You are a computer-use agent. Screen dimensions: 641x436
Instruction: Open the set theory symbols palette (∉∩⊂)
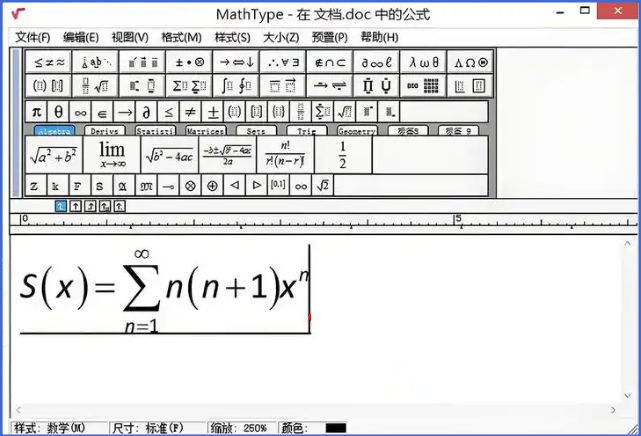330,62
